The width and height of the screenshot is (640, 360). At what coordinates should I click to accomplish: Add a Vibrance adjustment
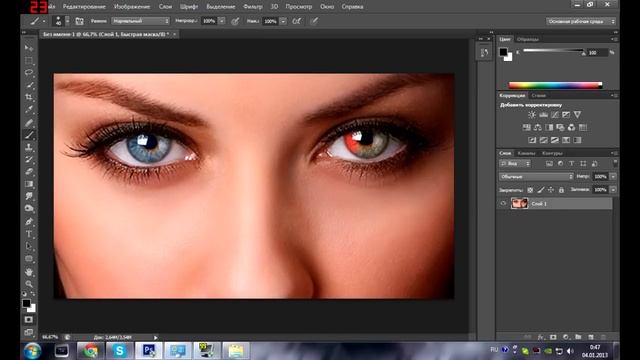[577, 115]
